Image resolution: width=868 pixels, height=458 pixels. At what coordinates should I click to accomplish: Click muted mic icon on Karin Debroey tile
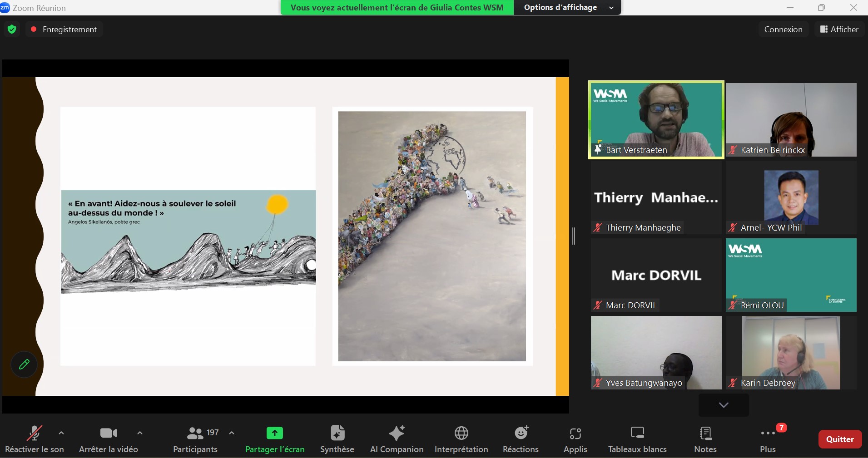point(732,383)
